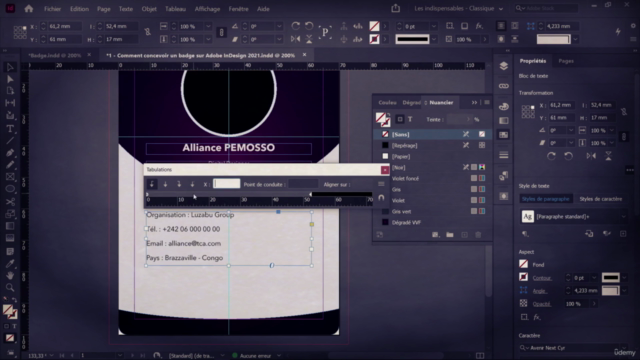Click the X position field in Tabulations
The image size is (640, 360).
tap(227, 184)
